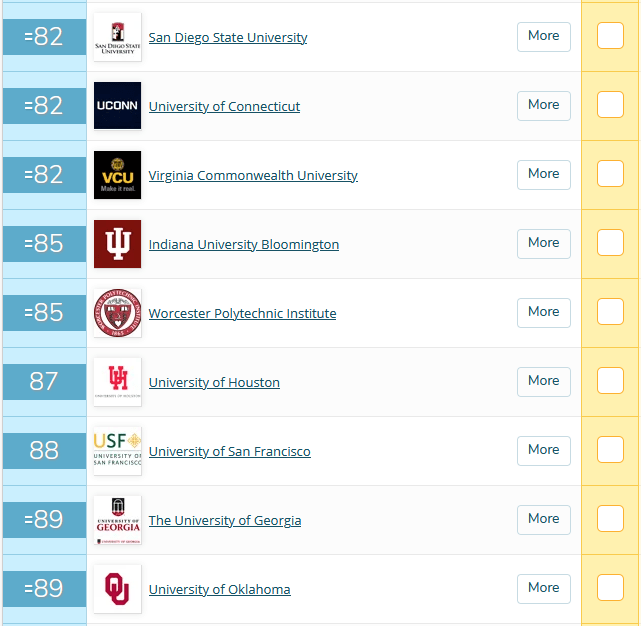Open The University of Georgia link
The width and height of the screenshot is (641, 626).
pyautogui.click(x=224, y=521)
